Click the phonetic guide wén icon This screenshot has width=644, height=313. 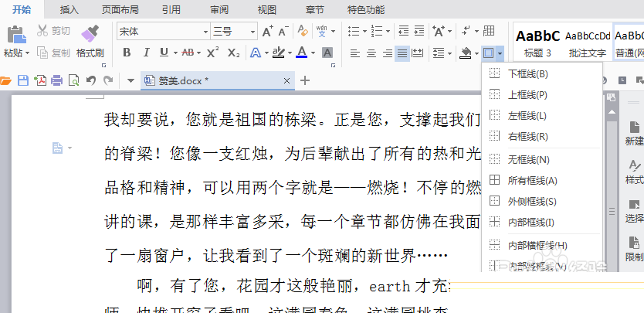322,31
